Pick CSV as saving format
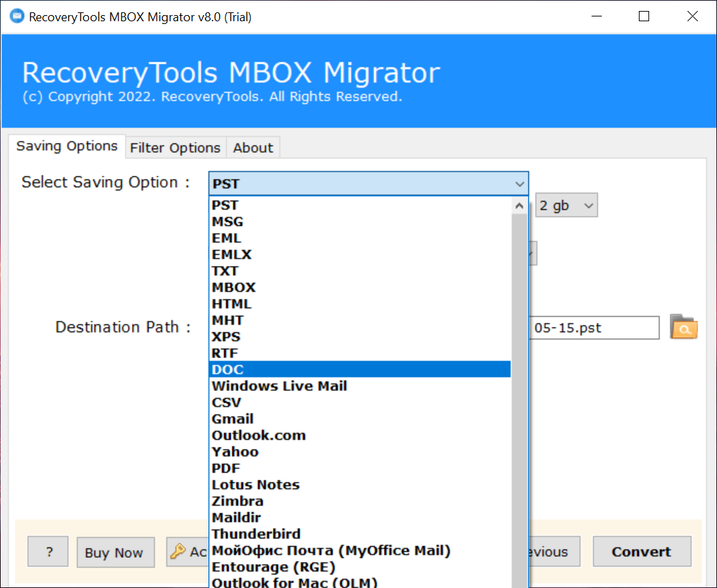The image size is (717, 588). click(360, 403)
